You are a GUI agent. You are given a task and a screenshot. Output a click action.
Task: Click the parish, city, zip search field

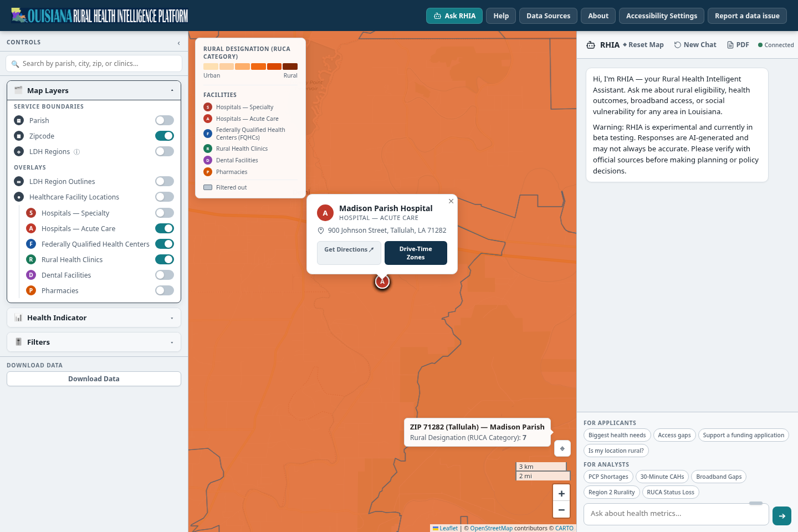(94, 64)
